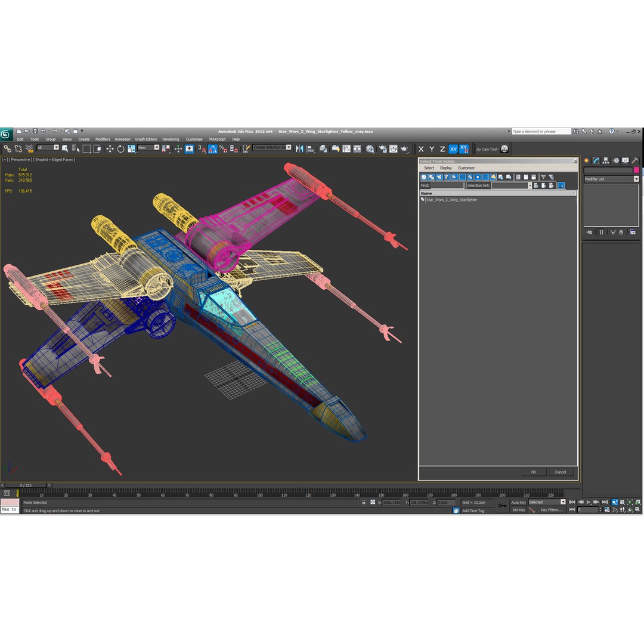Choose the Rectangular Selection Region tool
This screenshot has height=644, width=644.
pyautogui.click(x=86, y=148)
